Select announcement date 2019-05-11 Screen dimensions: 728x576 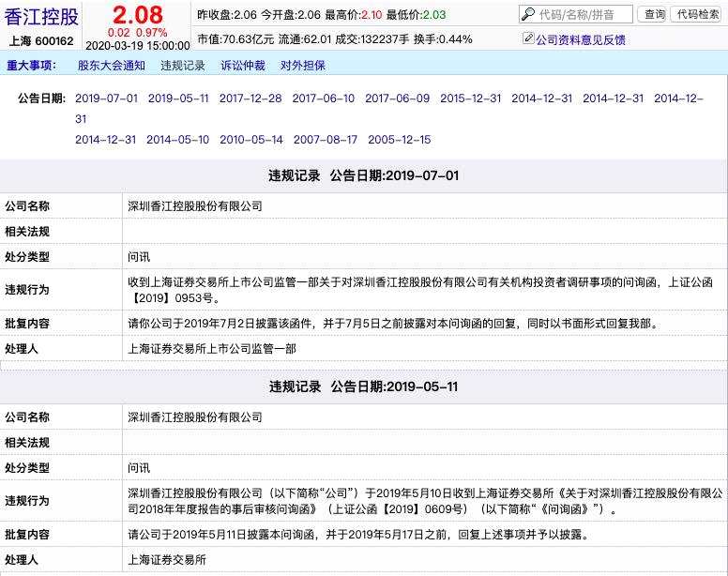179,99
